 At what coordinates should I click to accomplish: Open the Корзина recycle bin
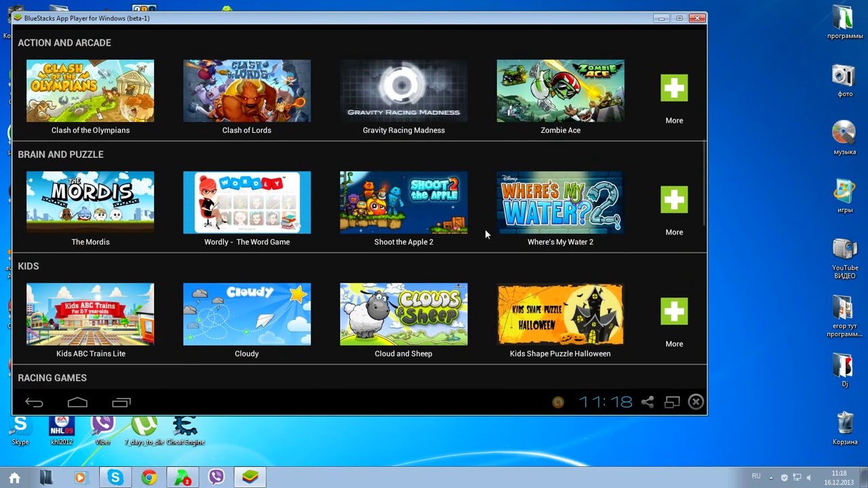[x=845, y=428]
